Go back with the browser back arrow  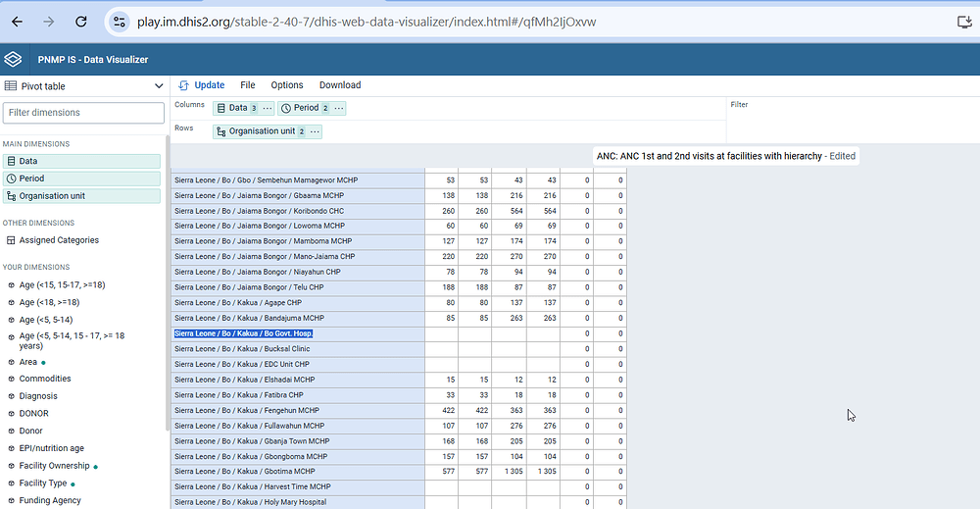point(17,22)
